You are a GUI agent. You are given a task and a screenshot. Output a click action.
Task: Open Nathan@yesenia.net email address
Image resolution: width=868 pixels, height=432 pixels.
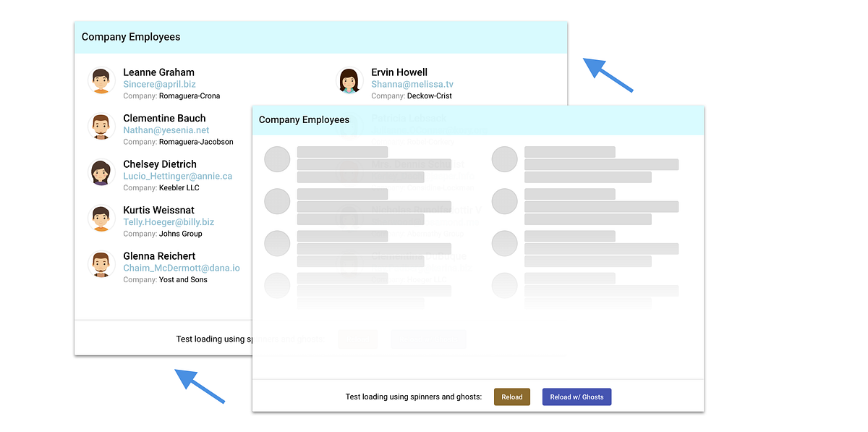[166, 130]
